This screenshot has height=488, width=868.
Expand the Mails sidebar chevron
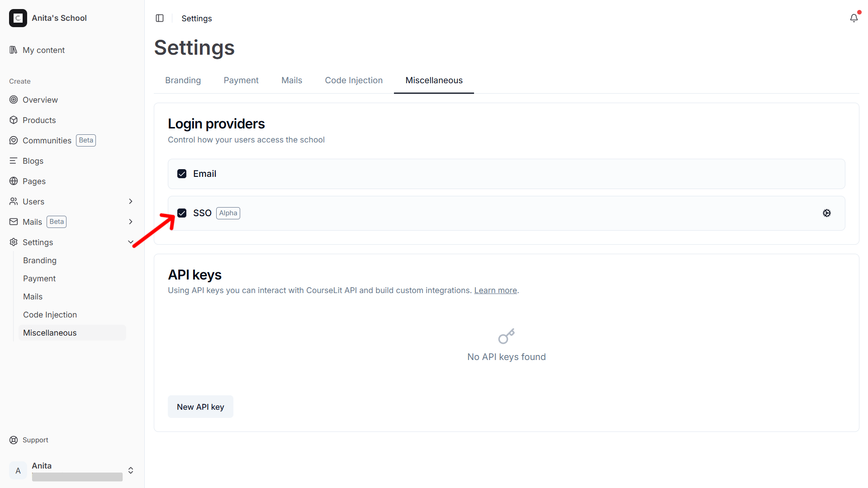[130, 222]
